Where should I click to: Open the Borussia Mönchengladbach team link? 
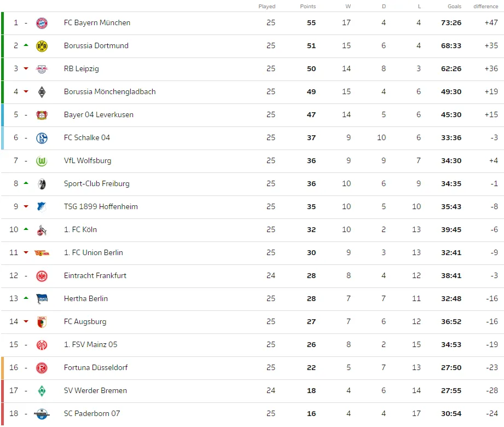(109, 91)
